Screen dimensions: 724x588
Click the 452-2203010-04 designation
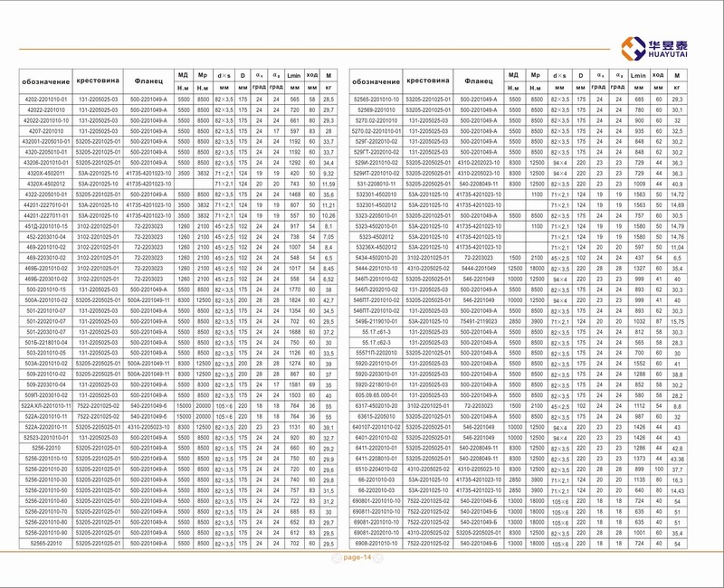tap(46, 237)
